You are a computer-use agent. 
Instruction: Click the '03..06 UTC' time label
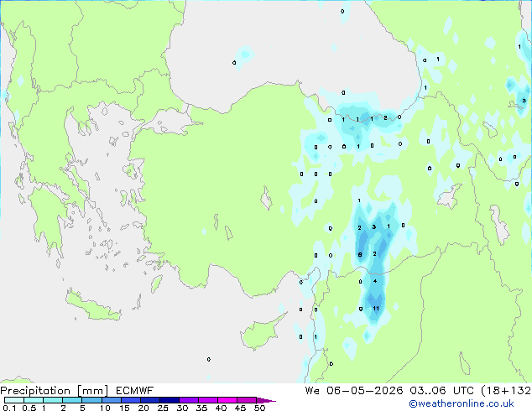tap(441, 391)
